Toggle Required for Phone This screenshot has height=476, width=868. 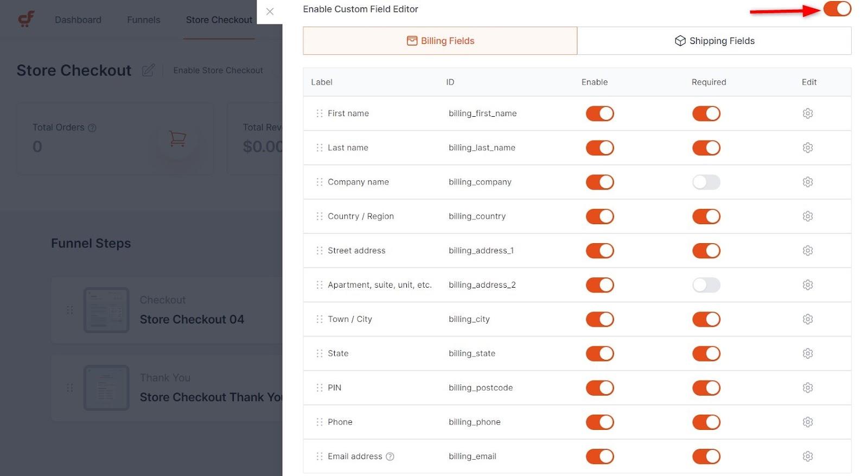click(x=706, y=422)
